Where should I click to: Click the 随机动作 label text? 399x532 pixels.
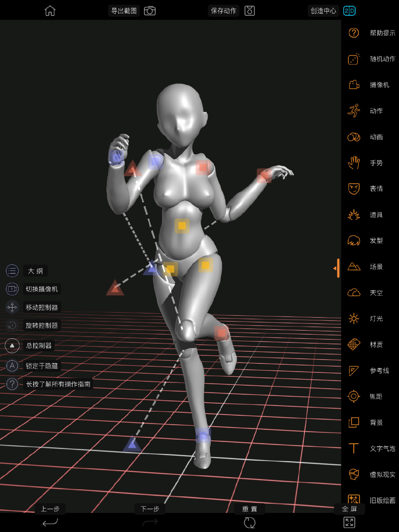(383, 59)
